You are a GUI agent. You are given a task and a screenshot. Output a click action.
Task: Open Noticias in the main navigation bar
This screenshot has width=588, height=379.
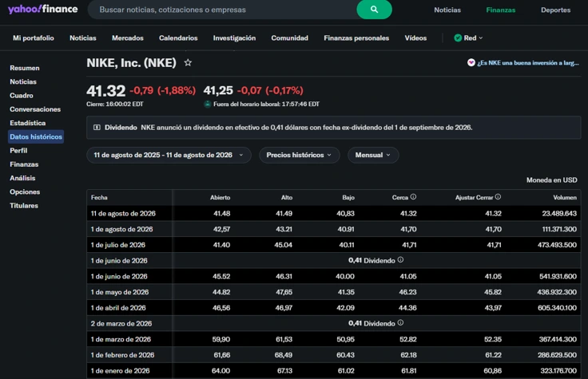[x=83, y=38]
